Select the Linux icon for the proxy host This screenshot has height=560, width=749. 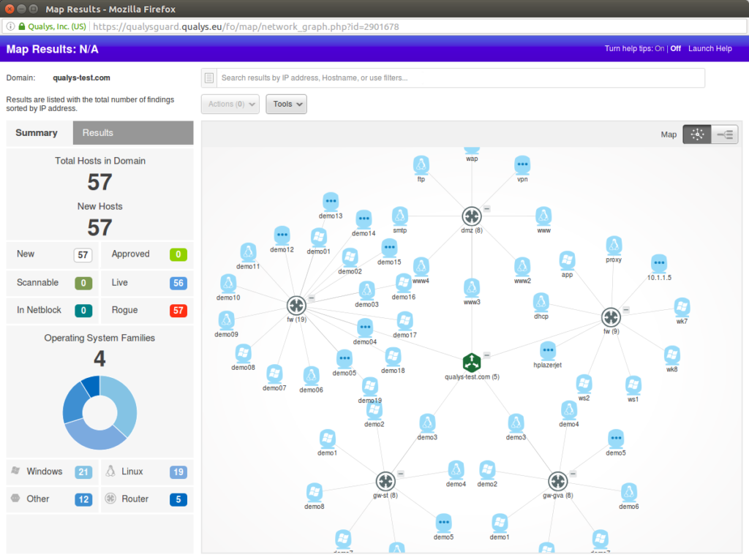(x=614, y=246)
